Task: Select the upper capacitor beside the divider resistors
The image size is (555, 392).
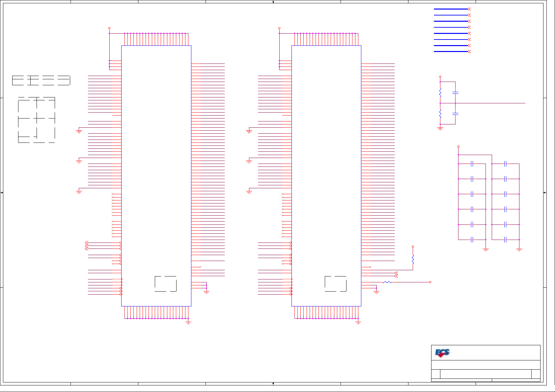Action: pyautogui.click(x=455, y=93)
